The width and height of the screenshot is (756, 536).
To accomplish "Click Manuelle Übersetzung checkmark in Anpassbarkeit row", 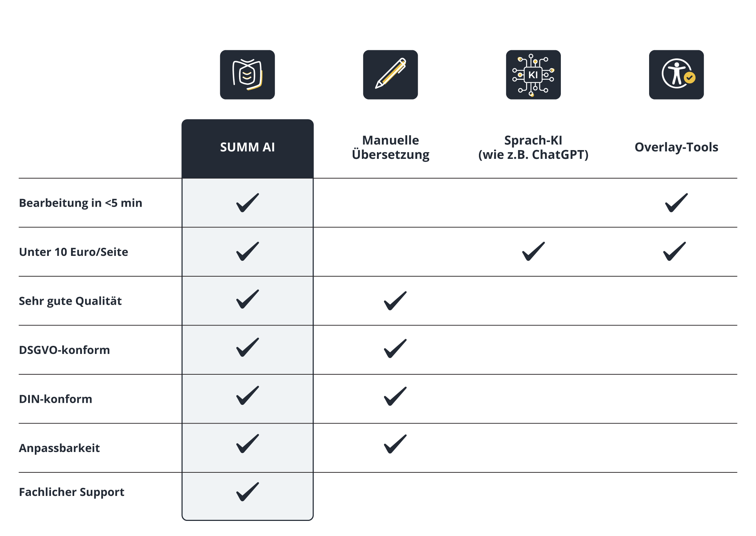I will 395,444.
